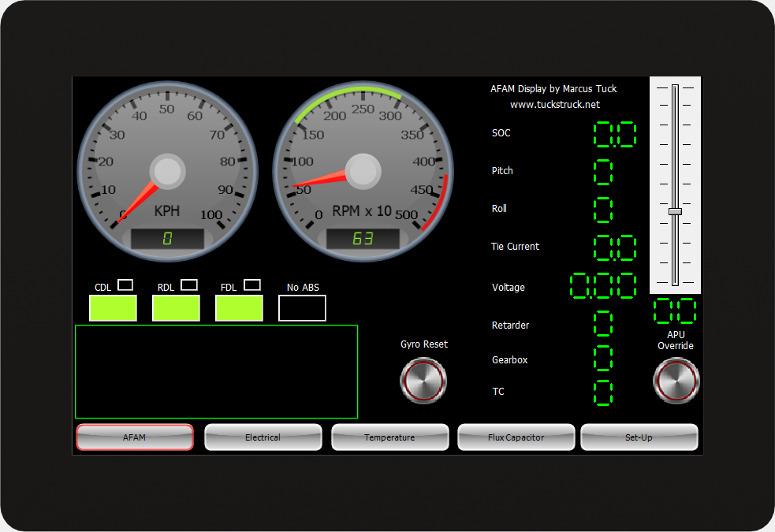Viewport: 775px width, 532px height.
Task: Click the Gyro Reset round knob button
Action: (423, 381)
